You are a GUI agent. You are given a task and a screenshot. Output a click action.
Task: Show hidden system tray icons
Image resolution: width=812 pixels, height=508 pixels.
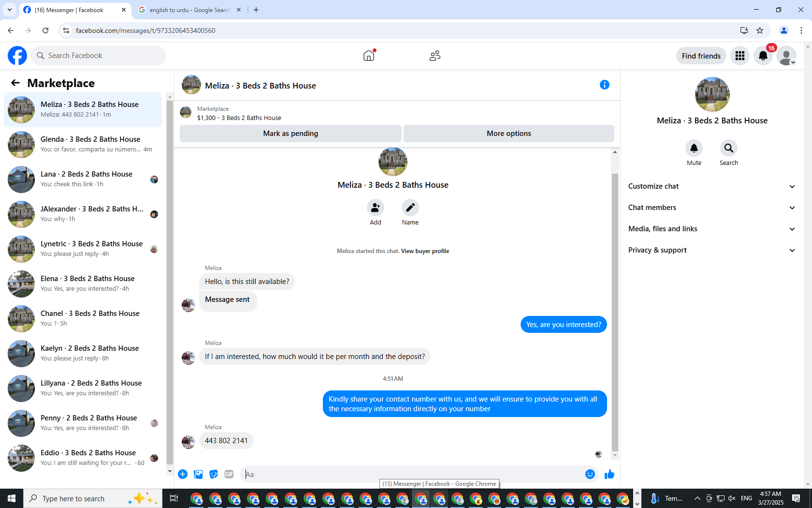click(697, 498)
